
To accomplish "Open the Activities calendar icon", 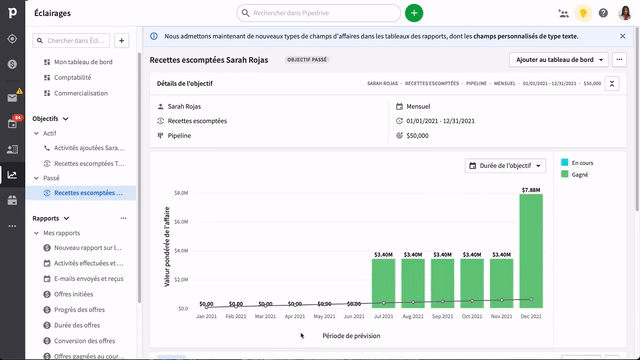I will (x=12, y=124).
